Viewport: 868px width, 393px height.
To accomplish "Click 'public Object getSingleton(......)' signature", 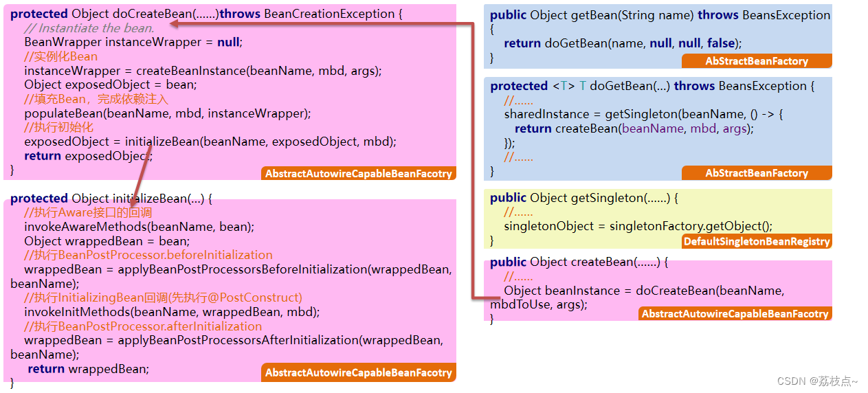I will click(x=585, y=198).
